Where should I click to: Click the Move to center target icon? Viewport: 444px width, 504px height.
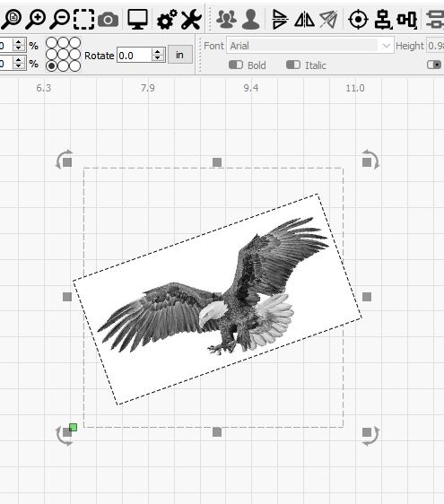(358, 20)
